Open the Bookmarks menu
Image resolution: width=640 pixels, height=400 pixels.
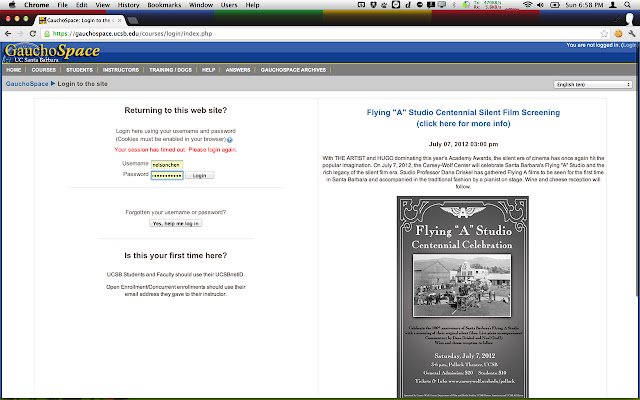pos(164,5)
